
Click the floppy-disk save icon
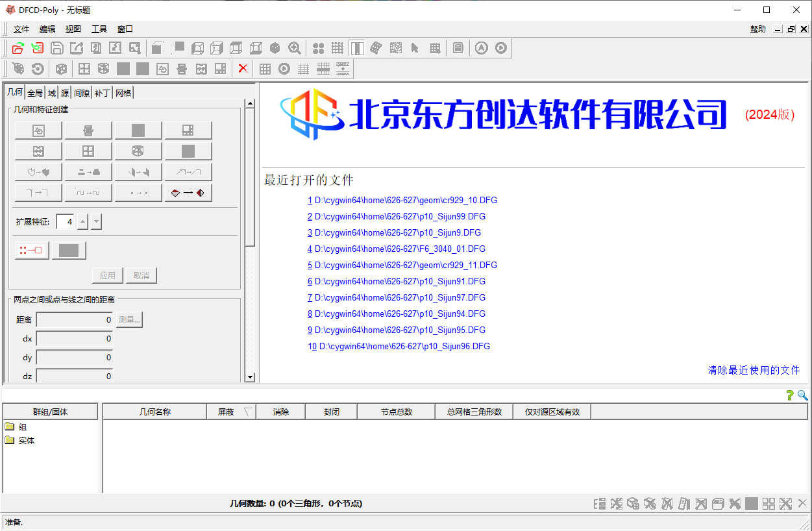[57, 48]
